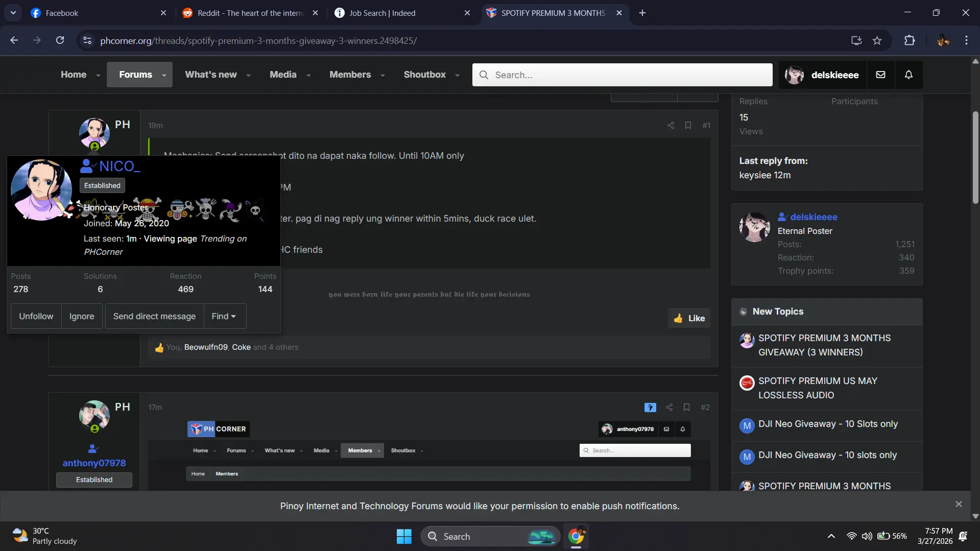Image resolution: width=980 pixels, height=551 pixels.
Task: Open SPOTIFY PREMIUM US MAY LOSSLESS AUDIO topic
Action: point(818,388)
